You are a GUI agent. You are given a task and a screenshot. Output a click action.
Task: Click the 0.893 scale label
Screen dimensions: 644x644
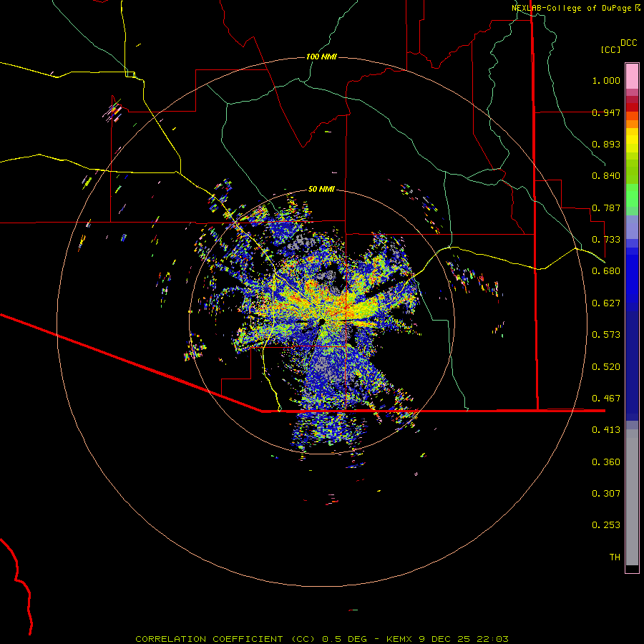[x=606, y=144]
